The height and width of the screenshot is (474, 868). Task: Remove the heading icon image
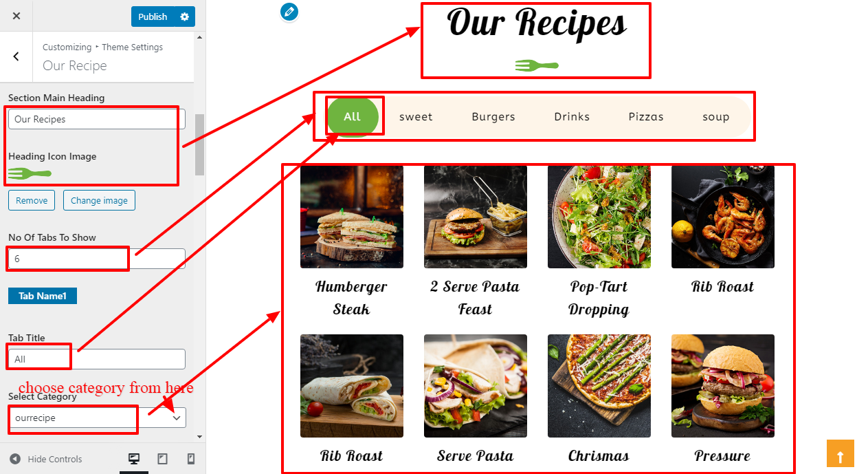tap(32, 200)
